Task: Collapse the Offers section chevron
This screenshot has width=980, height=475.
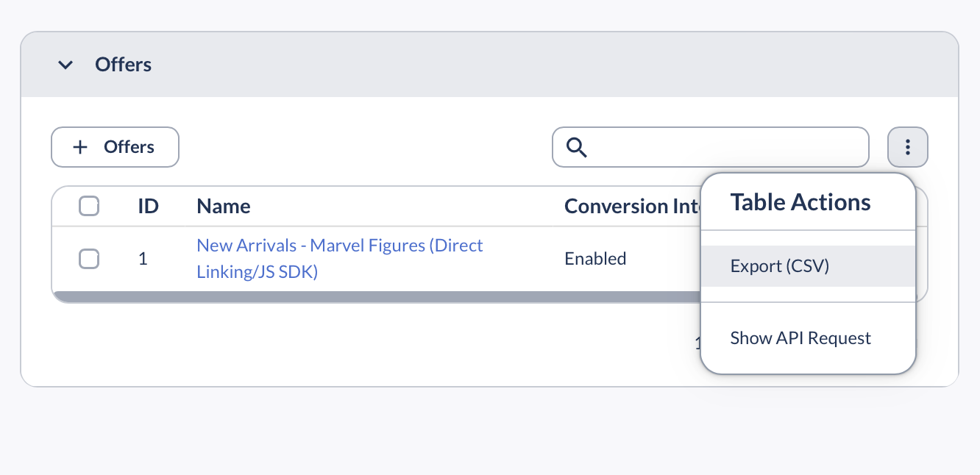Action: (65, 65)
